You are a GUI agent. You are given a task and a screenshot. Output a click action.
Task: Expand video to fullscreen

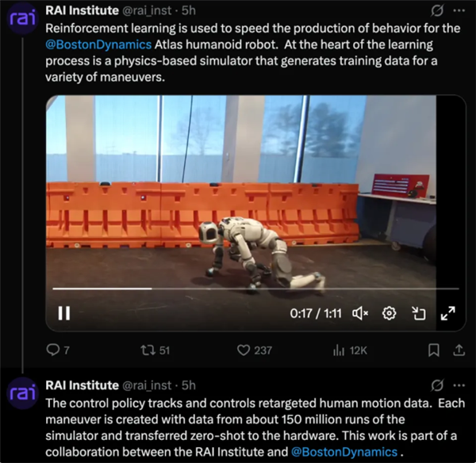pyautogui.click(x=447, y=313)
